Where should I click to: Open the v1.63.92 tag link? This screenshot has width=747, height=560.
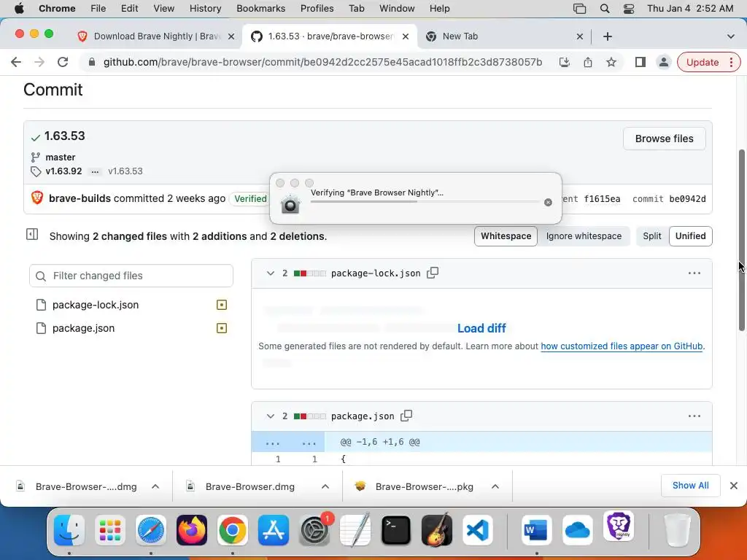tap(64, 171)
